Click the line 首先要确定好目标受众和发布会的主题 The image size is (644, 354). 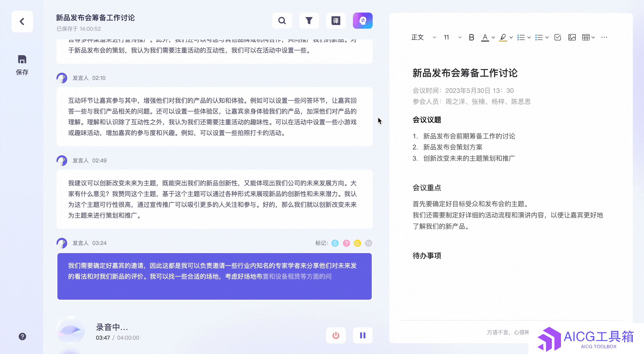pos(471,204)
